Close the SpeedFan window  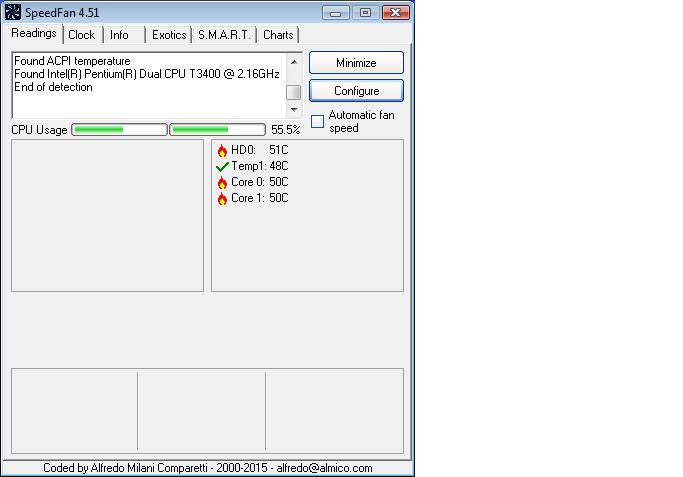[396, 13]
